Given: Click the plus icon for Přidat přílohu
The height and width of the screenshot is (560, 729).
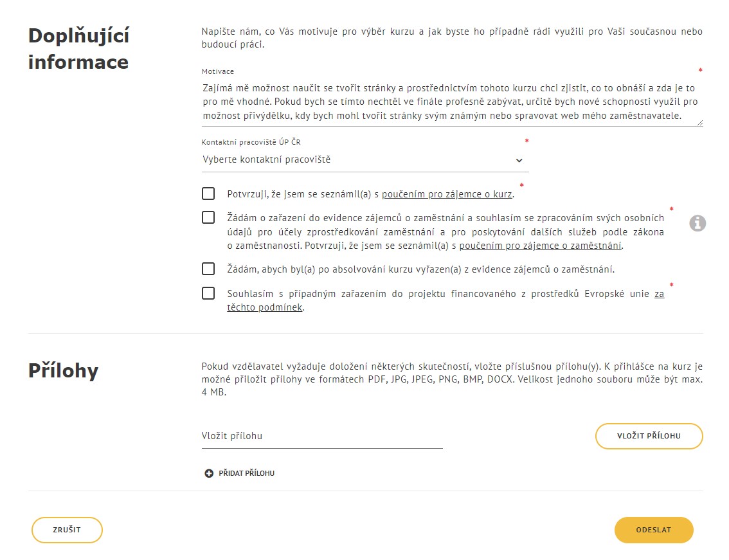Looking at the screenshot, I should click(x=209, y=473).
